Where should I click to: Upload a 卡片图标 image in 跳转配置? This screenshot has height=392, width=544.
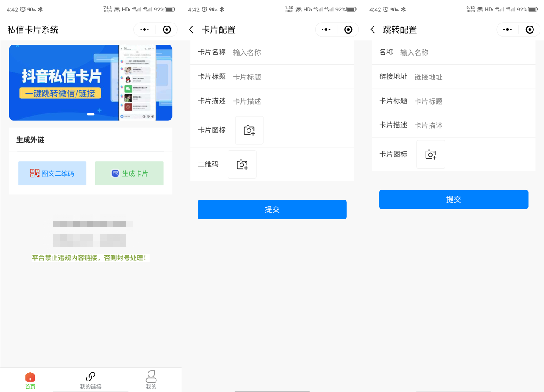tap(431, 155)
